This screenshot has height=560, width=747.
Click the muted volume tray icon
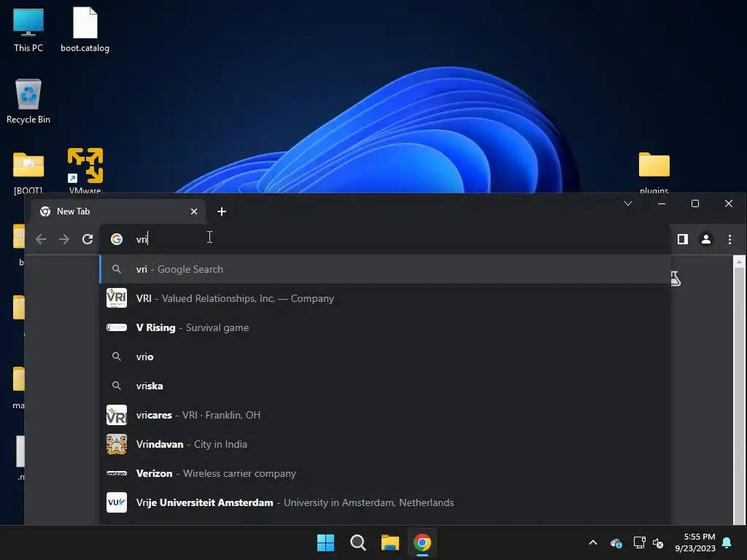point(658,542)
